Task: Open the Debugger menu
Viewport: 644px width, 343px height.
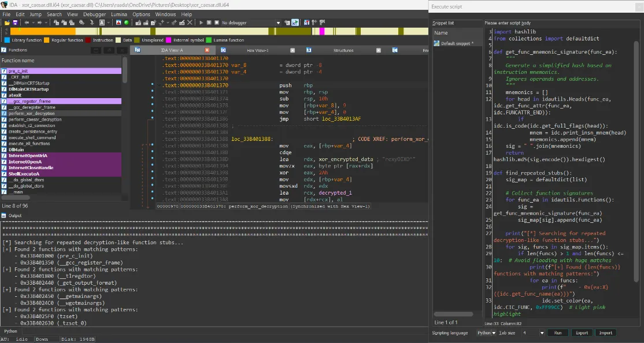Action: click(94, 14)
